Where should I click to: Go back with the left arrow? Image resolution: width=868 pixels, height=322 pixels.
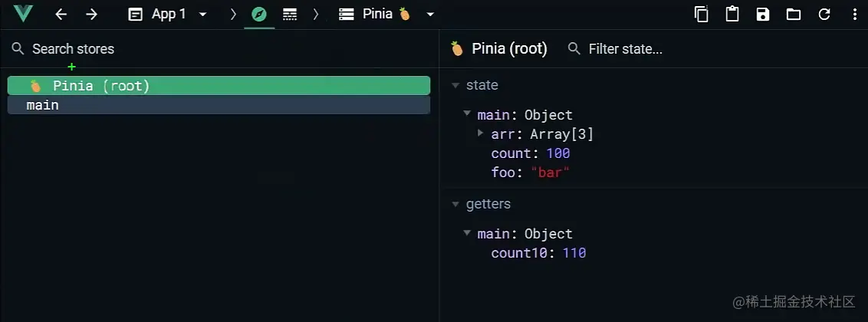[x=61, y=14]
